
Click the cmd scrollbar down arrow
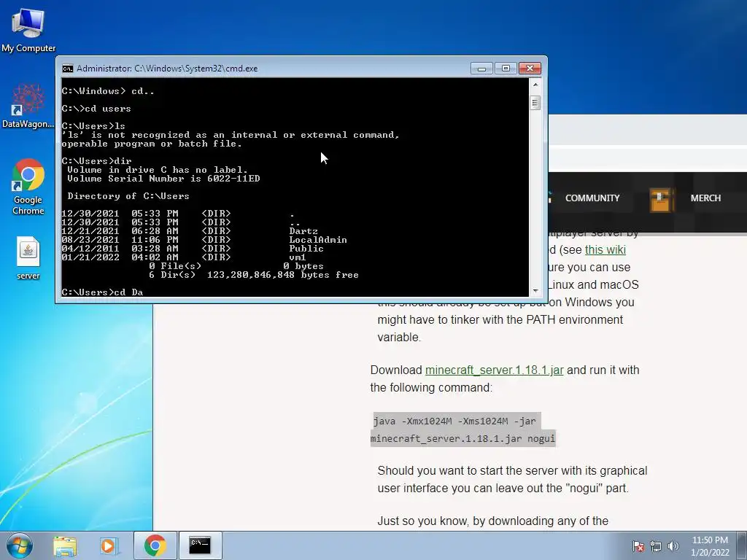tap(535, 290)
